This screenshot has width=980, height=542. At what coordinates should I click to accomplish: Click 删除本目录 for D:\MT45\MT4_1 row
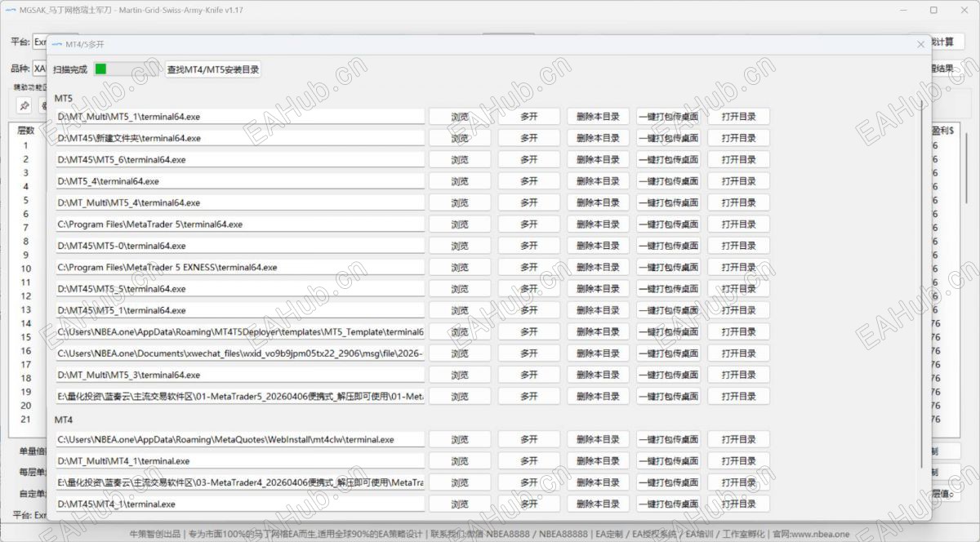point(599,504)
